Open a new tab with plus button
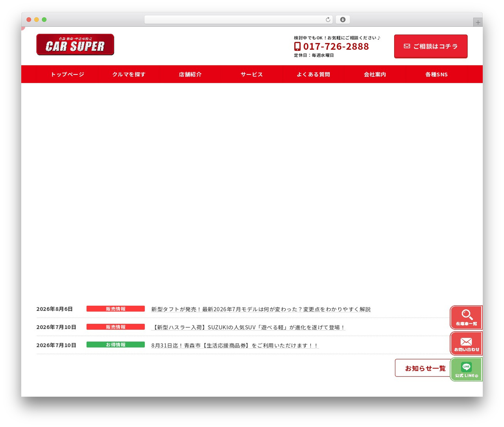The height and width of the screenshot is (427, 504). 478,22
